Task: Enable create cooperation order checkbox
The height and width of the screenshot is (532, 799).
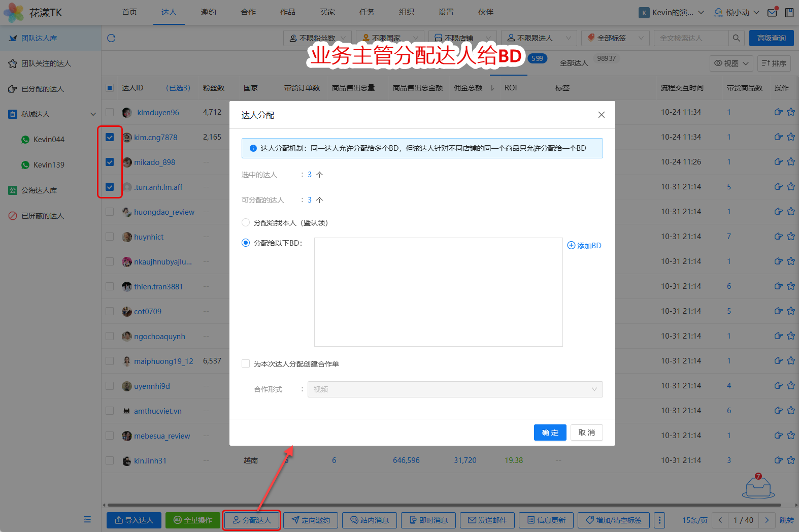Action: (246, 363)
